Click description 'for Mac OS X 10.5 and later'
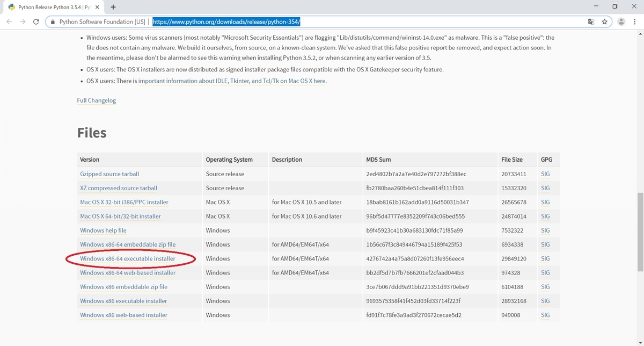The width and height of the screenshot is (644, 346). 307,203
